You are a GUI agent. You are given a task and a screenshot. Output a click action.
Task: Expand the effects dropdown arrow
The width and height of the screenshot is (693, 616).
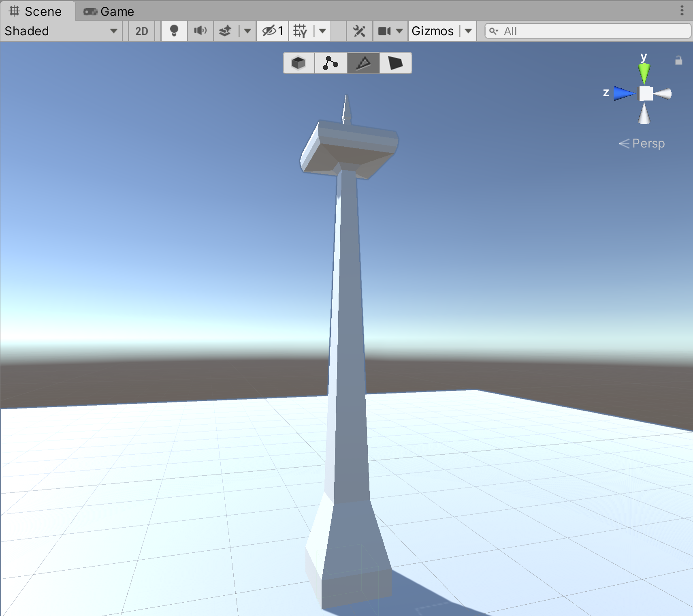click(247, 31)
